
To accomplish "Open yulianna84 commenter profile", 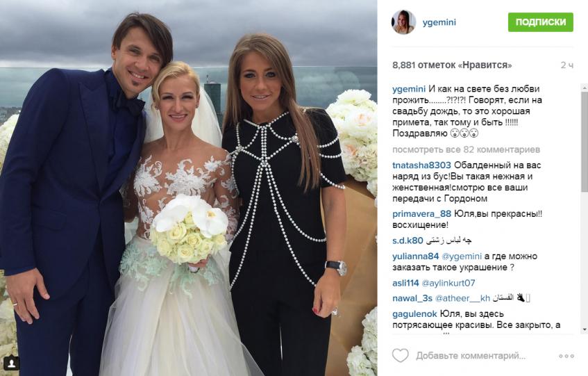I will [x=416, y=256].
